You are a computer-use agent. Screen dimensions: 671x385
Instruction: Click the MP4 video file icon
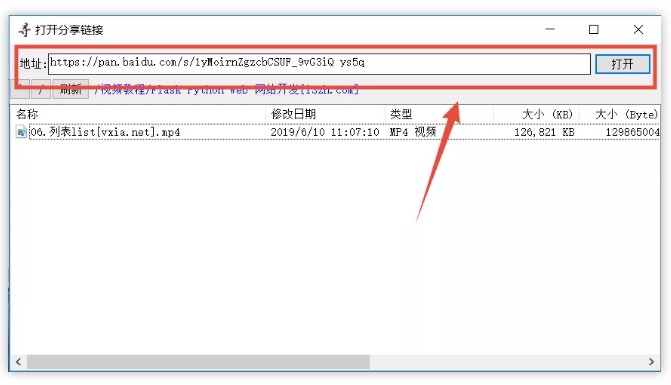coord(21,132)
